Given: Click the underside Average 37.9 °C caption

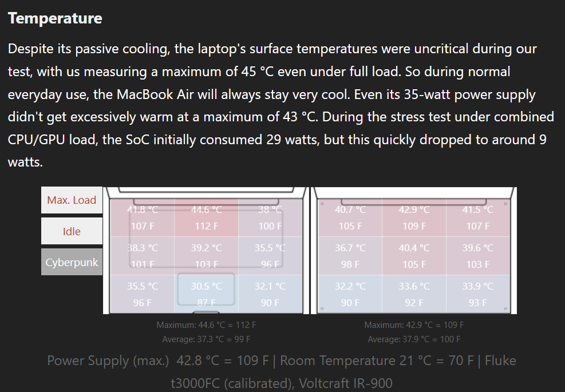Looking at the screenshot, I should coord(414,339).
